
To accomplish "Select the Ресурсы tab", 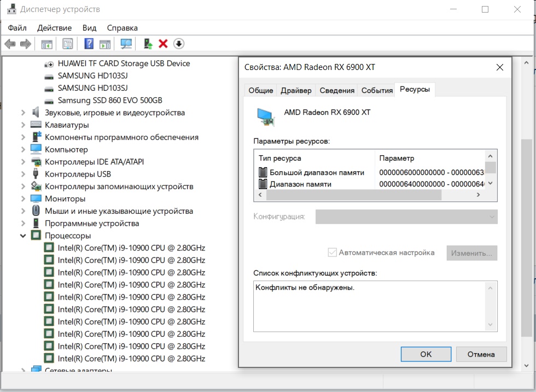I will [415, 89].
